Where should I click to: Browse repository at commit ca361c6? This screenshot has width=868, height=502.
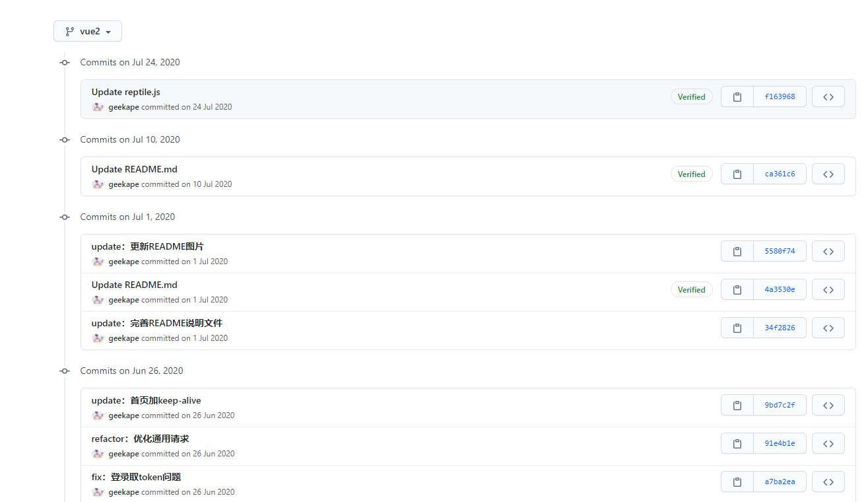tap(828, 174)
